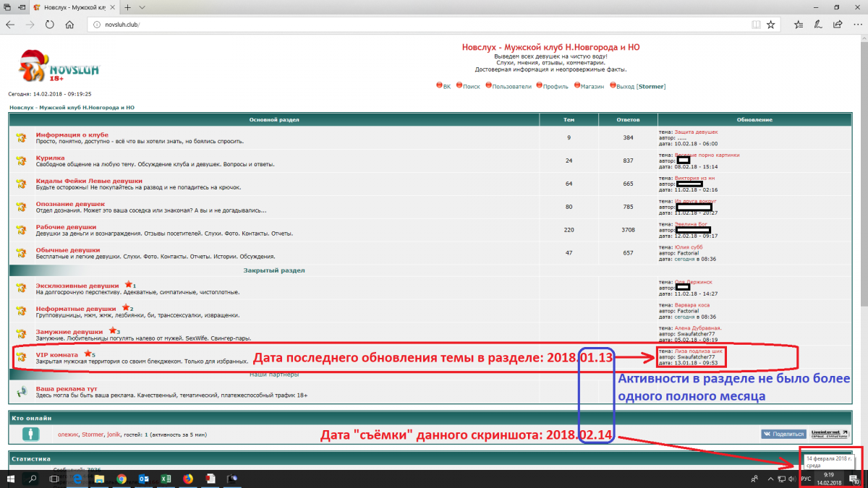Open Outlook from the taskbar

[143, 479]
